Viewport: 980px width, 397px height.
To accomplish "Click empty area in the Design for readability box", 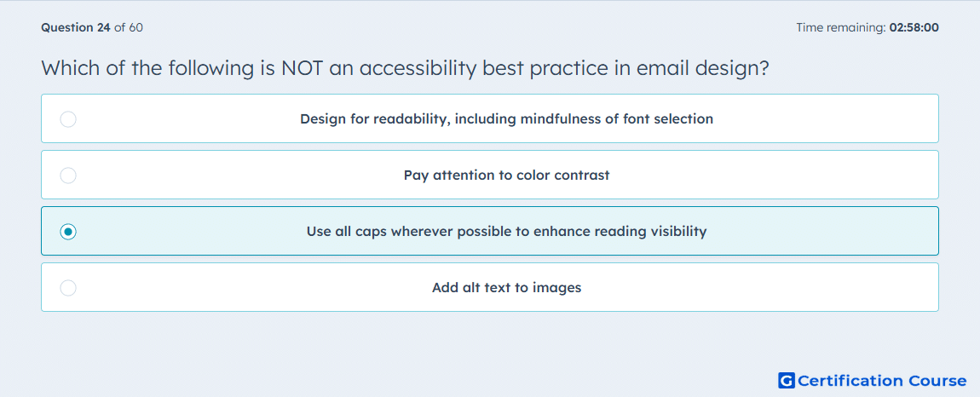I will pyautogui.click(x=825, y=118).
